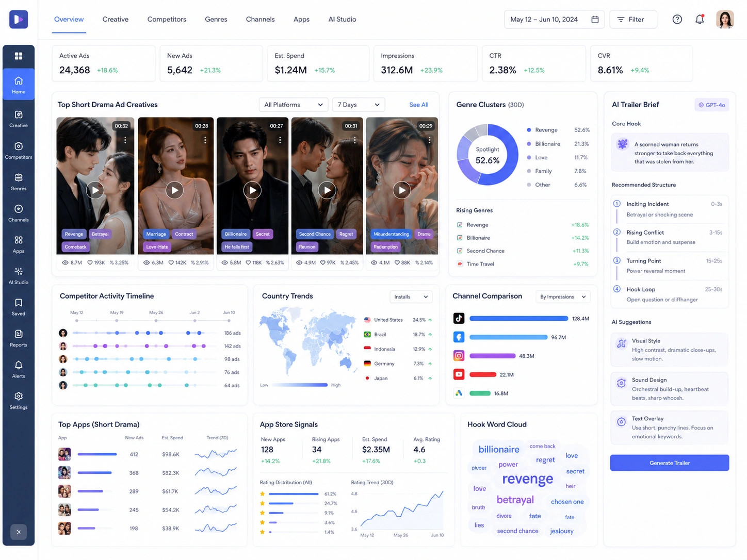Open the notifications bell in header
This screenshot has height=560, width=747.
tap(700, 19)
